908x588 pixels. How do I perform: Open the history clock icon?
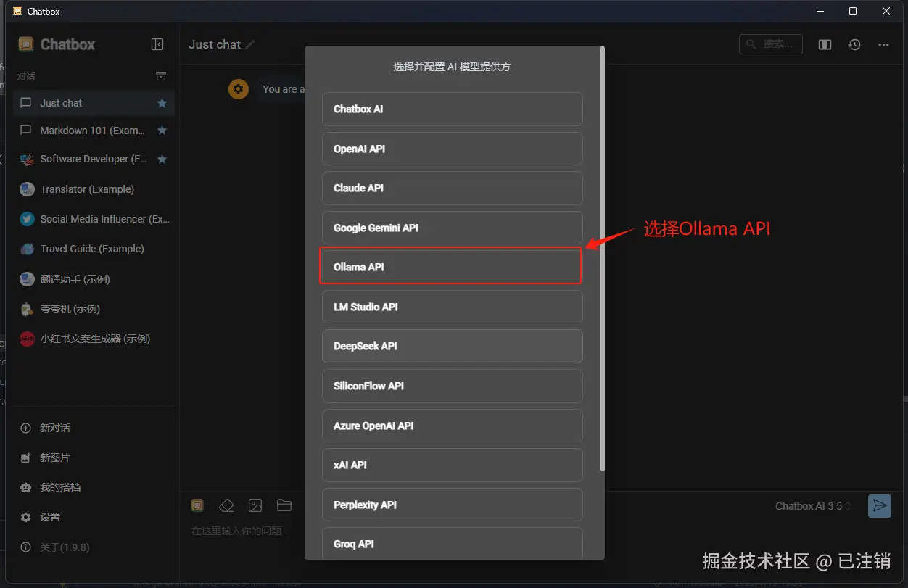coord(854,44)
